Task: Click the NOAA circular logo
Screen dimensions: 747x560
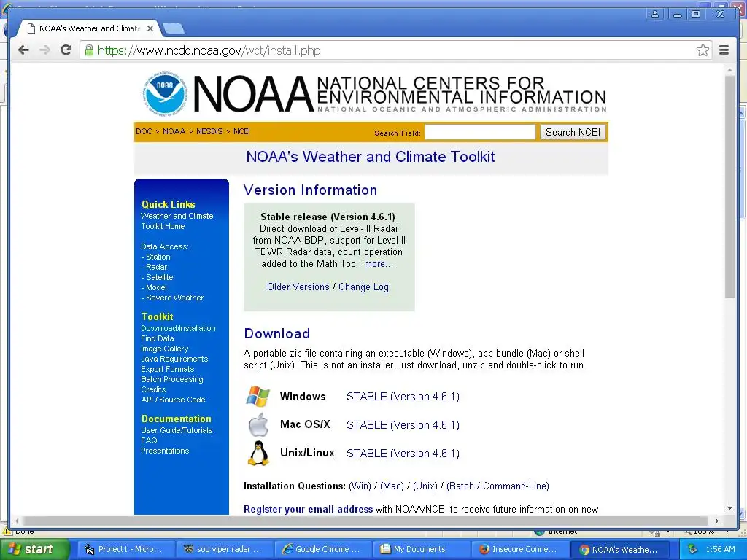Action: 166,94
